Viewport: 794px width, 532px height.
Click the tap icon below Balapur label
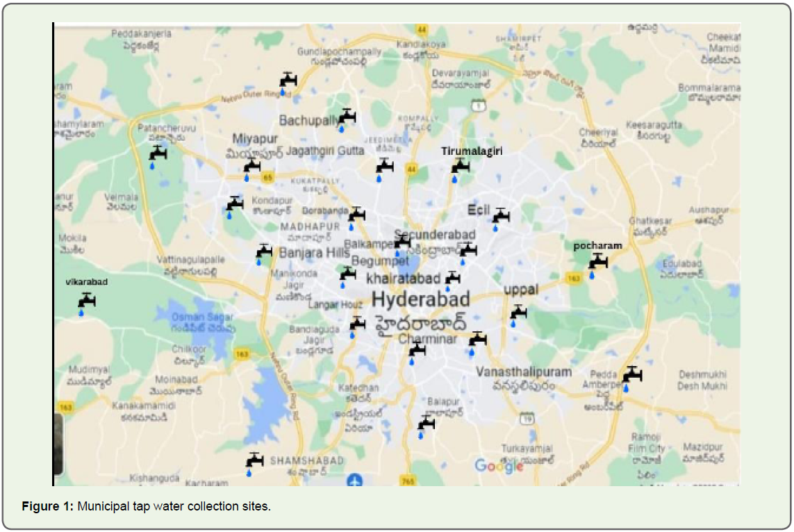[426, 426]
